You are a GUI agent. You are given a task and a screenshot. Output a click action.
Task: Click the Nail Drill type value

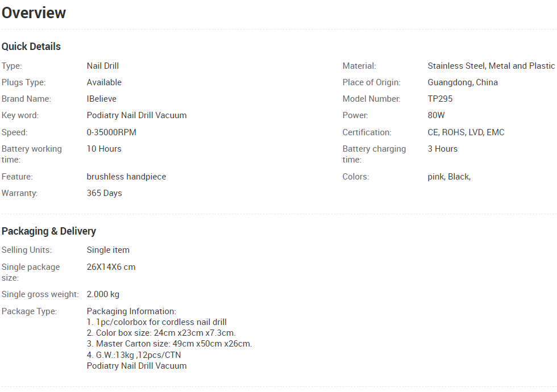point(103,66)
